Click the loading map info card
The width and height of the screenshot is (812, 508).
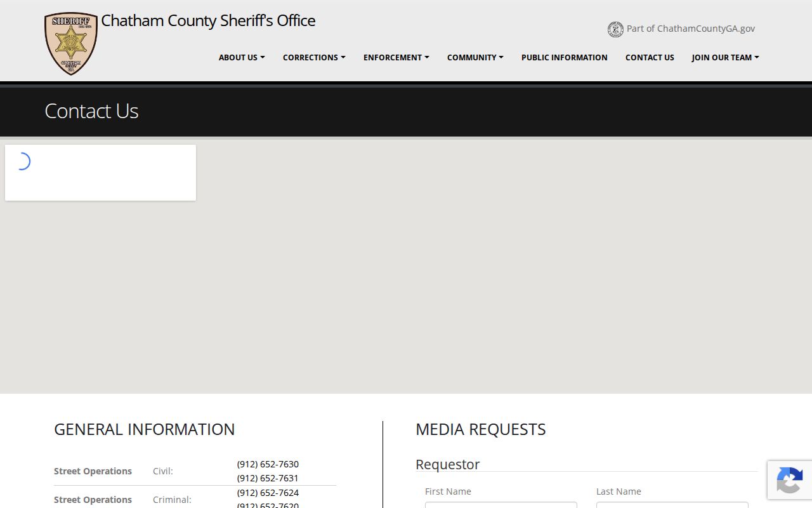click(x=100, y=173)
